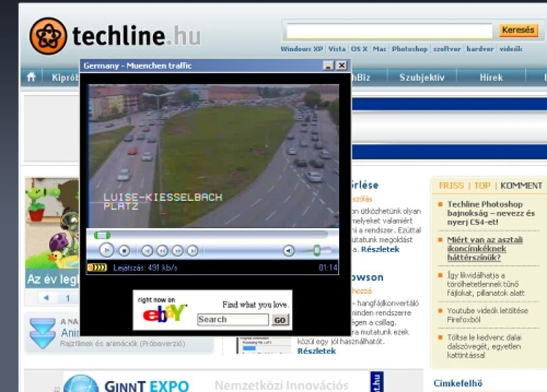Click the play button in media player

[x=107, y=250]
